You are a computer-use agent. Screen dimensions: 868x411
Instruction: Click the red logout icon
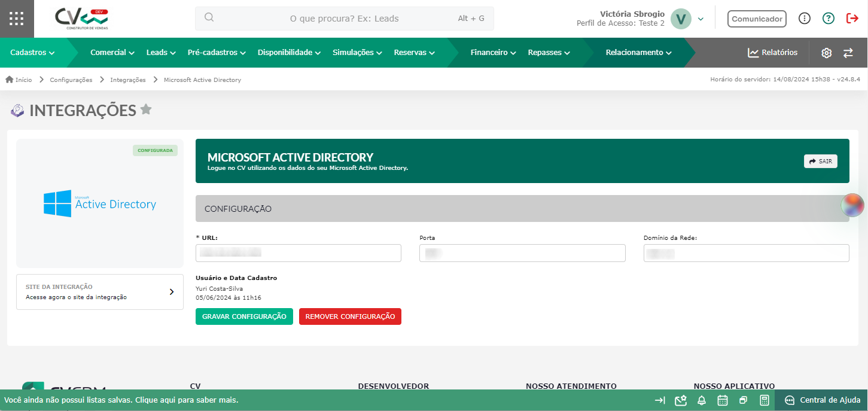pos(852,19)
